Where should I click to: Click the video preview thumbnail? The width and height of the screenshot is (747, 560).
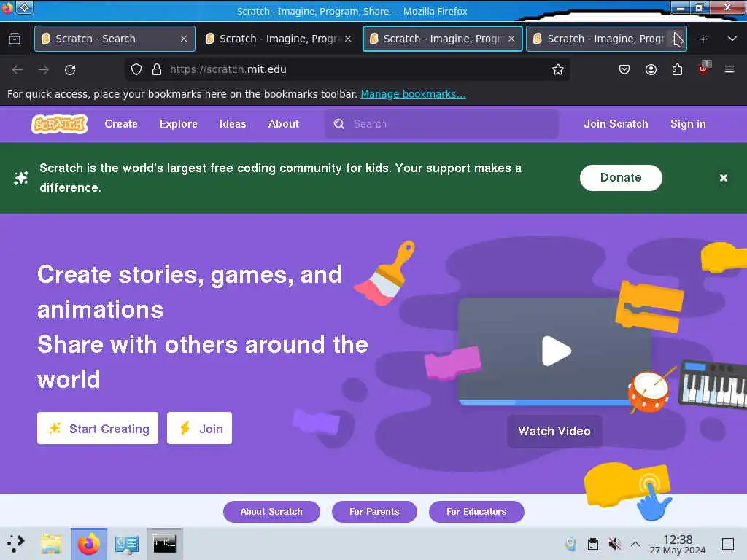554,351
